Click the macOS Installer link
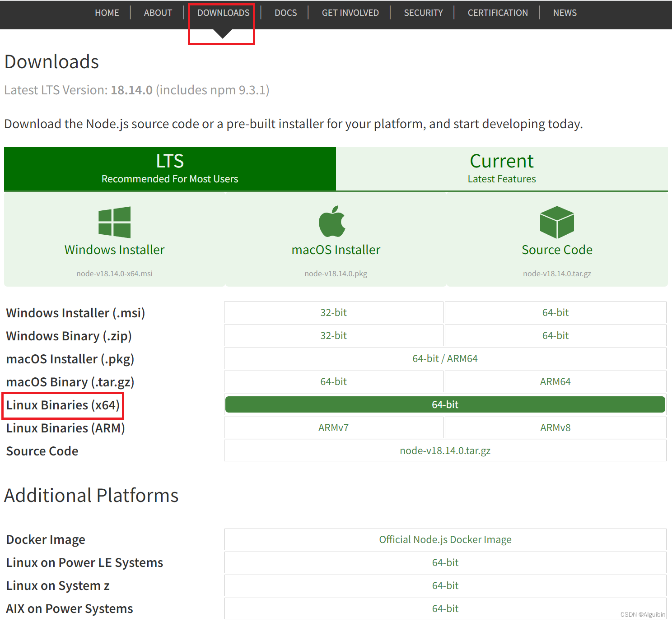The height and width of the screenshot is (622, 672). (x=336, y=250)
